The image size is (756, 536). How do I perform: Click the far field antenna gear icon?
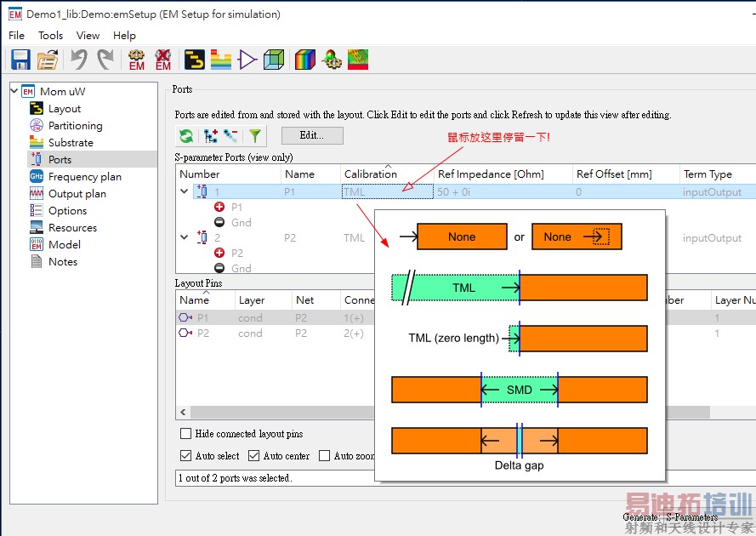332,60
